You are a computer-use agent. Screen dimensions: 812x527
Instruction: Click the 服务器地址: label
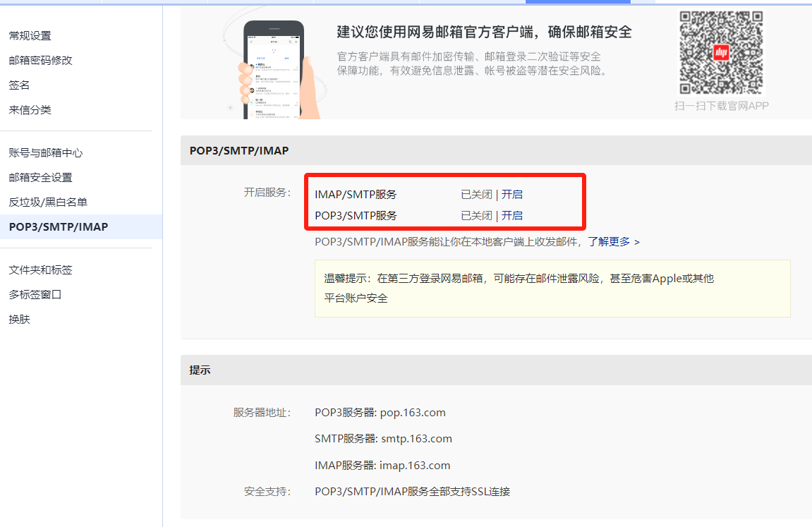(x=262, y=413)
